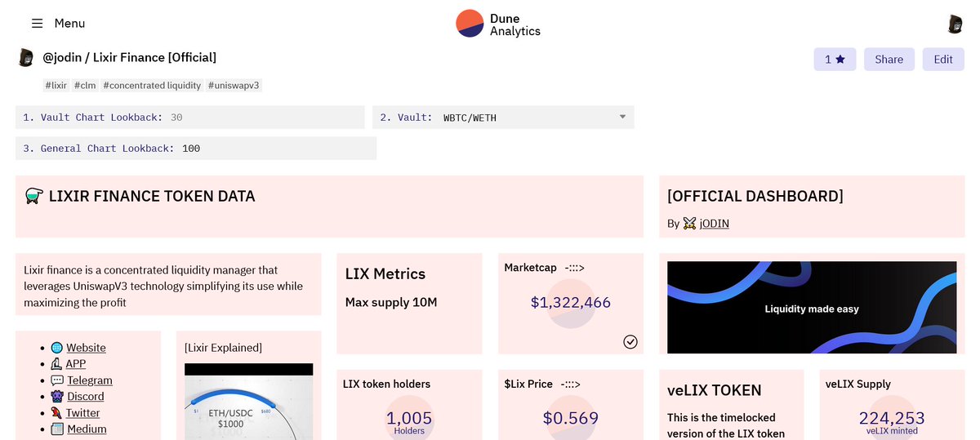Open the Vault WBTC/WETH dropdown

[503, 118]
